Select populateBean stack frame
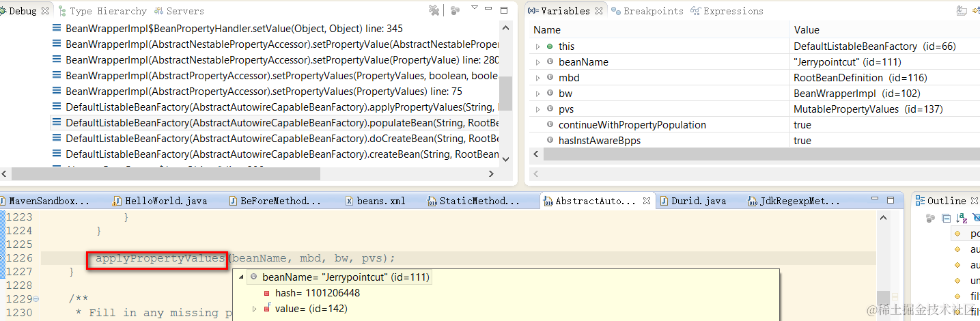Image resolution: width=980 pixels, height=321 pixels. 282,123
